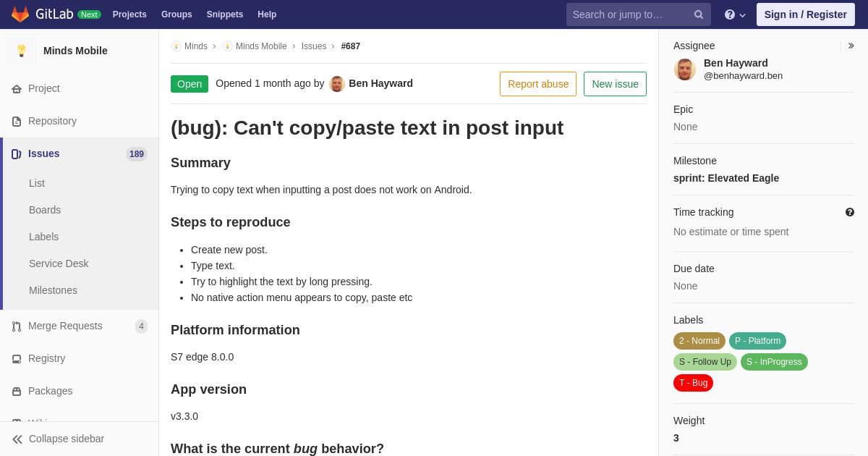The height and width of the screenshot is (456, 868).
Task: Click the #687 breadcrumb item
Action: pyautogui.click(x=351, y=46)
